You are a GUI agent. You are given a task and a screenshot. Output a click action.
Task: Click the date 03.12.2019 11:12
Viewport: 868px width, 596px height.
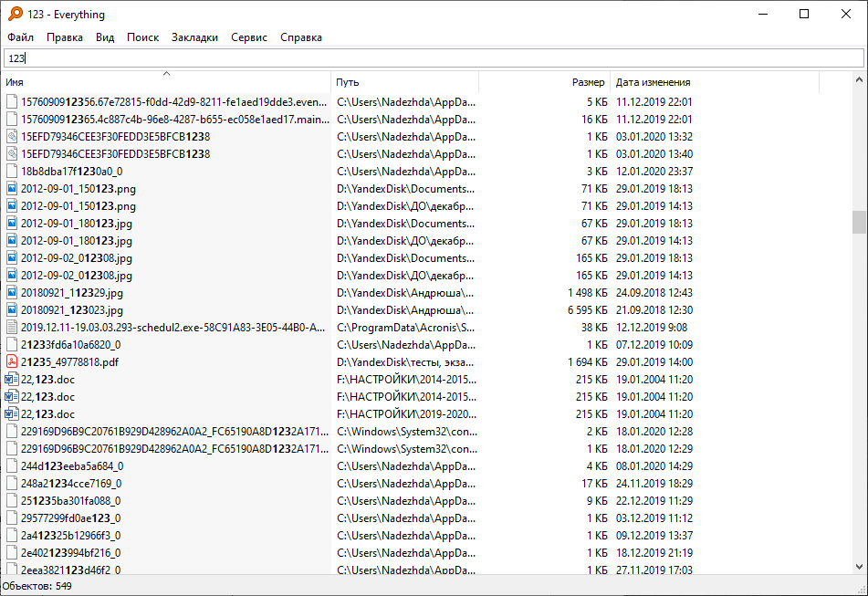pos(654,518)
